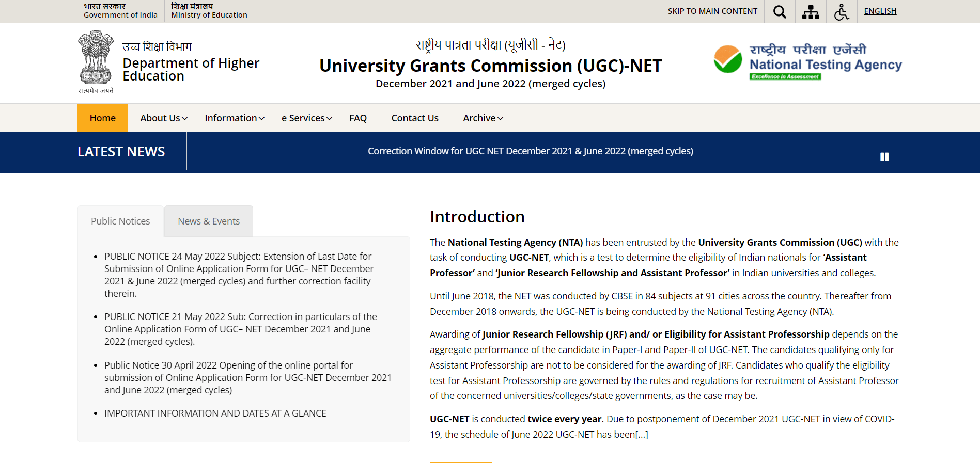Switch to the News & Events tab
980x463 pixels.
[x=209, y=221]
